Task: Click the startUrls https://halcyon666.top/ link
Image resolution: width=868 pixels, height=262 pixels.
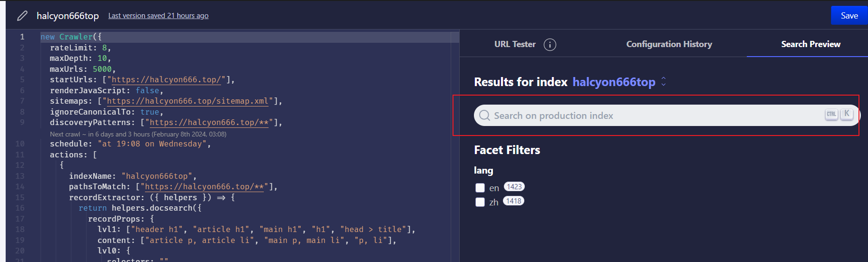Action: pyautogui.click(x=166, y=80)
